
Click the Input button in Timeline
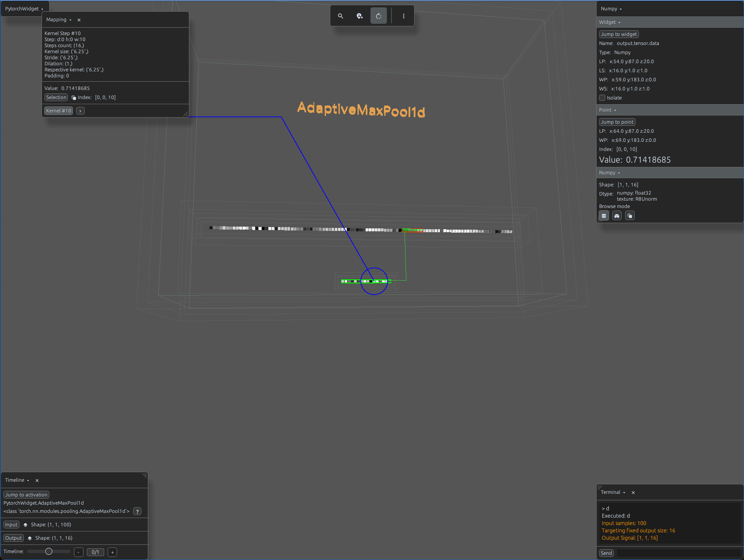point(11,525)
